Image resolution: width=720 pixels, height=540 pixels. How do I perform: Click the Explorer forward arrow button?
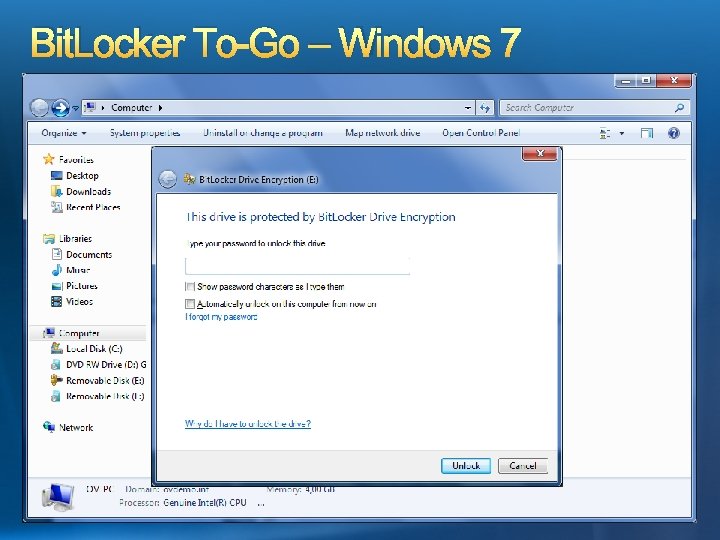[60, 108]
